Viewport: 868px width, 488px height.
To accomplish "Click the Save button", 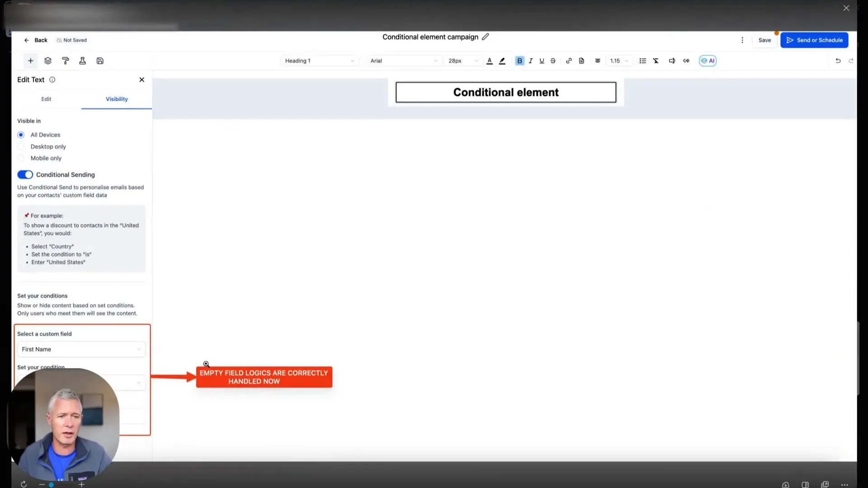I will [764, 40].
